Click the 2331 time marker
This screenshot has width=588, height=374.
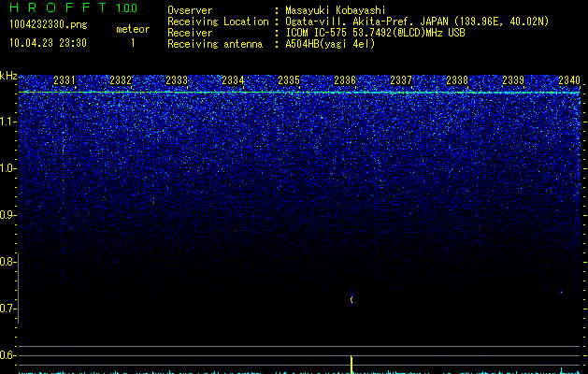(x=65, y=80)
